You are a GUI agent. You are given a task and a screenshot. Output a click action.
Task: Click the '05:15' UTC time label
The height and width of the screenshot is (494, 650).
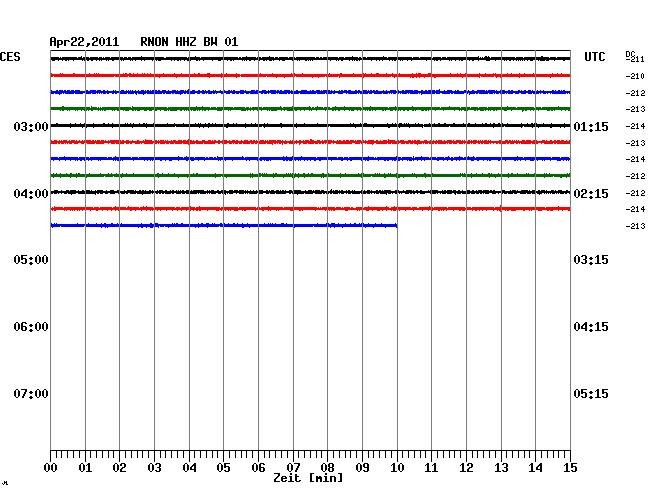coord(591,393)
